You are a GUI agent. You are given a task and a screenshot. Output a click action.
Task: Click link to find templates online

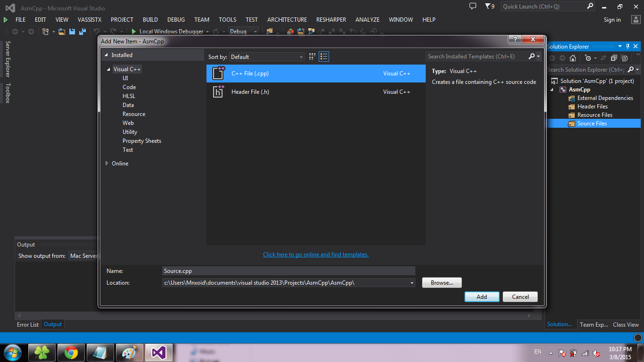(316, 255)
